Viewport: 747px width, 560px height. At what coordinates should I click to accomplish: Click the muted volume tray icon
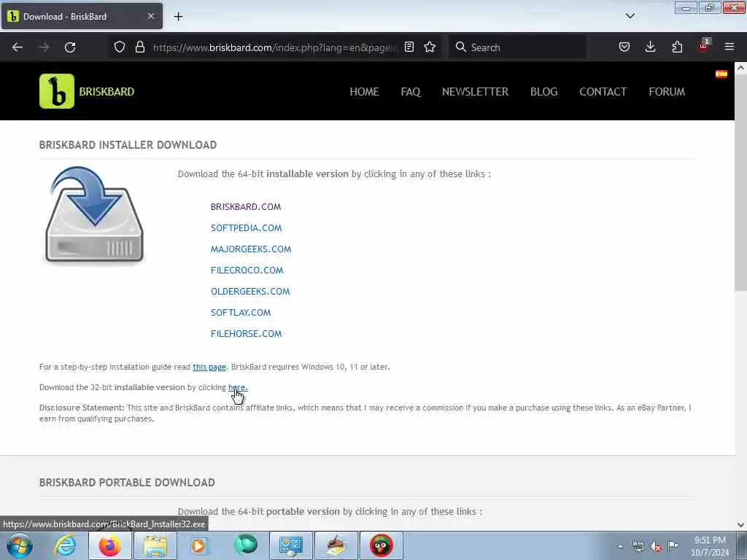click(656, 546)
